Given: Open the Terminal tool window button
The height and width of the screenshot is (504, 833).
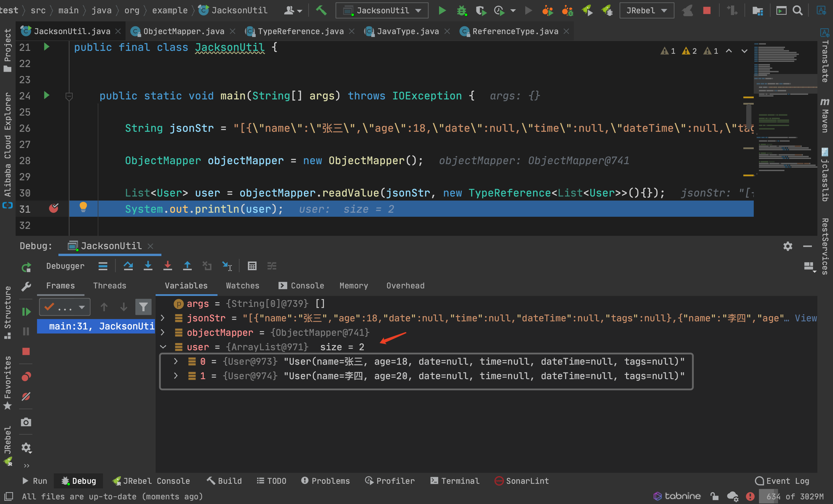Looking at the screenshot, I should 455,481.
